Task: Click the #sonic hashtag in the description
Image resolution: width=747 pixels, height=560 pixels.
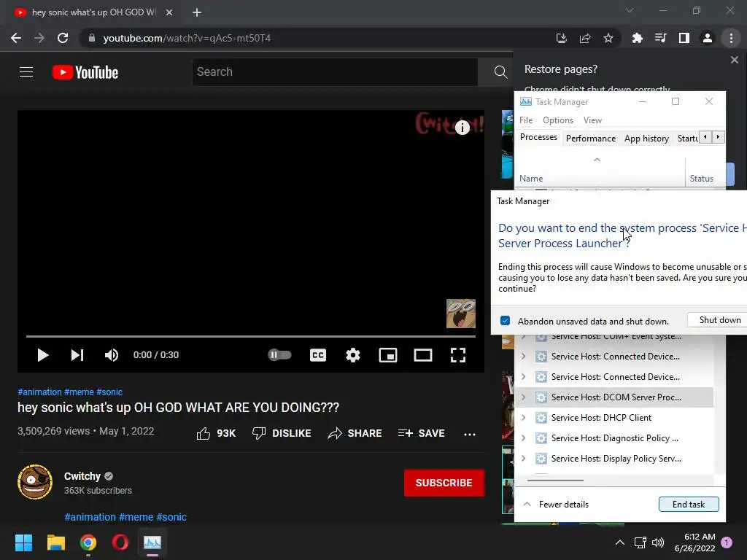Action: (x=171, y=517)
